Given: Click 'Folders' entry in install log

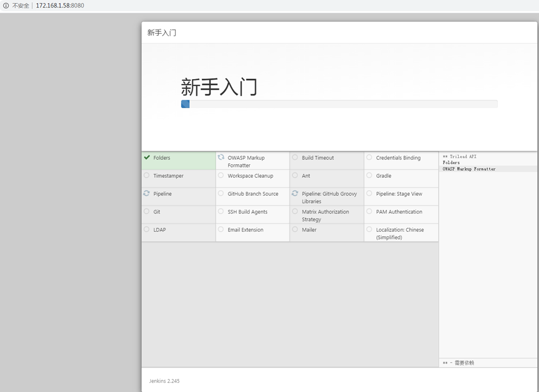Looking at the screenshot, I should click(451, 163).
